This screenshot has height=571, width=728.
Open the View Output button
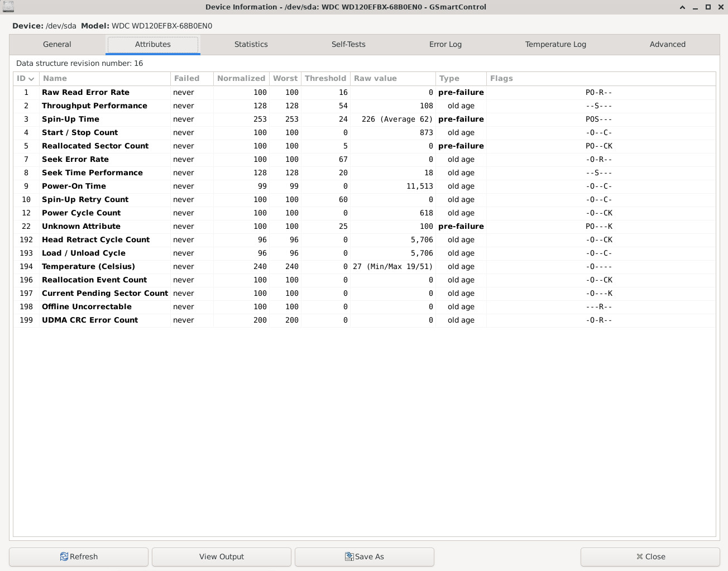pos(222,556)
